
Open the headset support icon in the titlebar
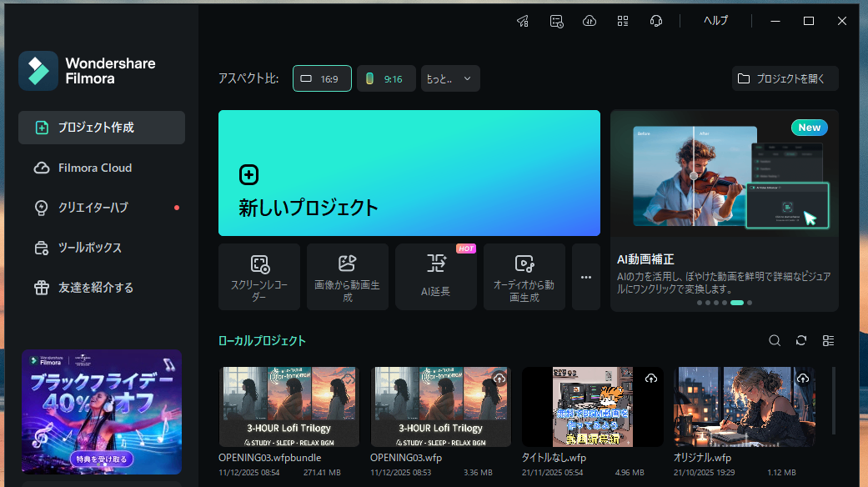click(656, 21)
